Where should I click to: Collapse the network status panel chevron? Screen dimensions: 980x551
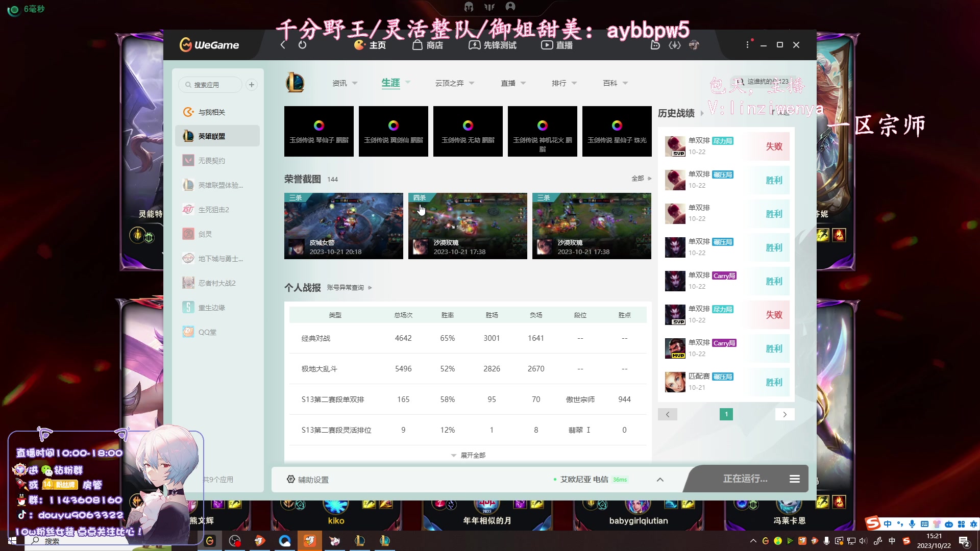(x=660, y=480)
